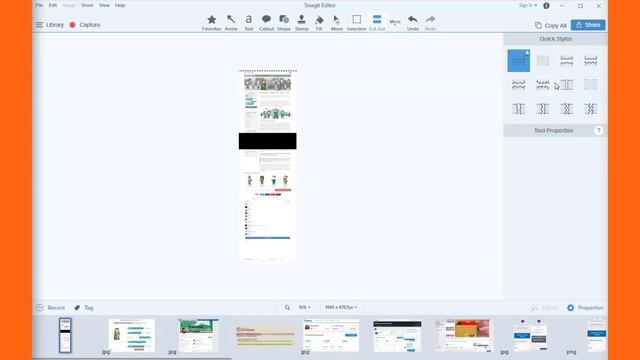Choose last faded vertical style in second row

coord(591,85)
